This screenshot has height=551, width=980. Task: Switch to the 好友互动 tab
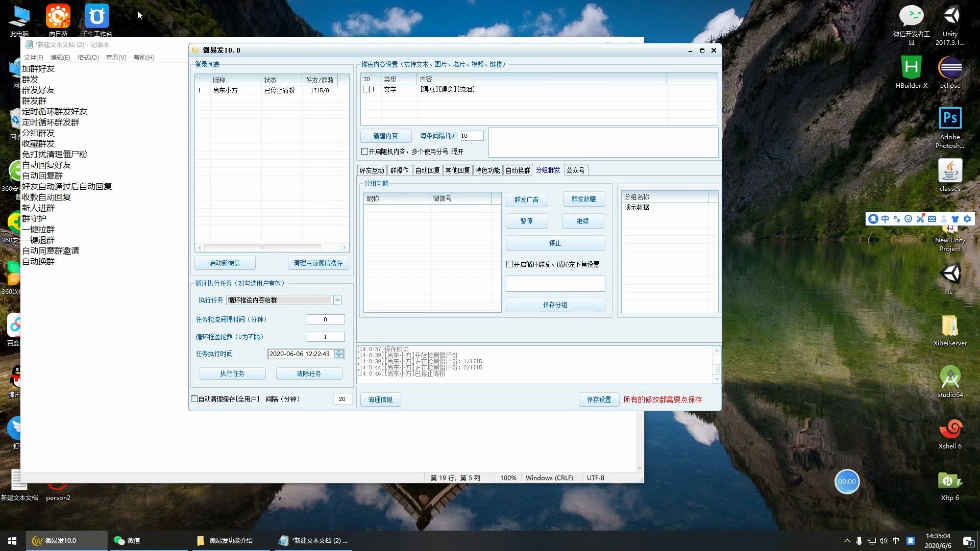(x=372, y=170)
